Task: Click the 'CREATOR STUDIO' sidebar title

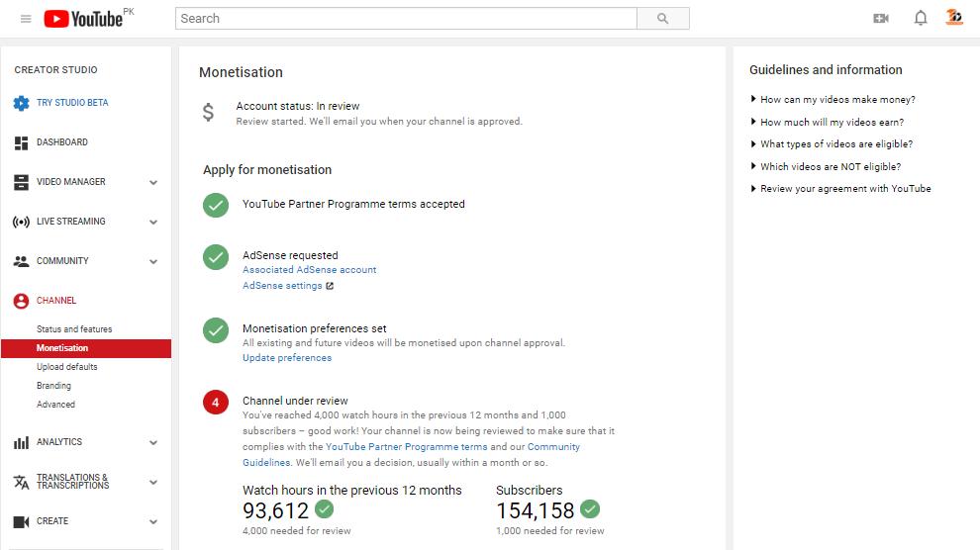Action: tap(55, 70)
